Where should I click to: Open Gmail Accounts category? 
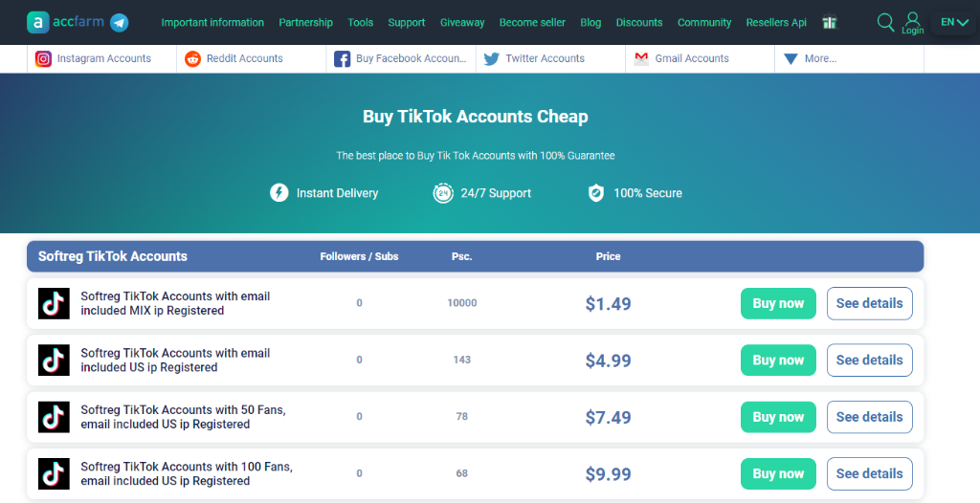[x=700, y=58]
